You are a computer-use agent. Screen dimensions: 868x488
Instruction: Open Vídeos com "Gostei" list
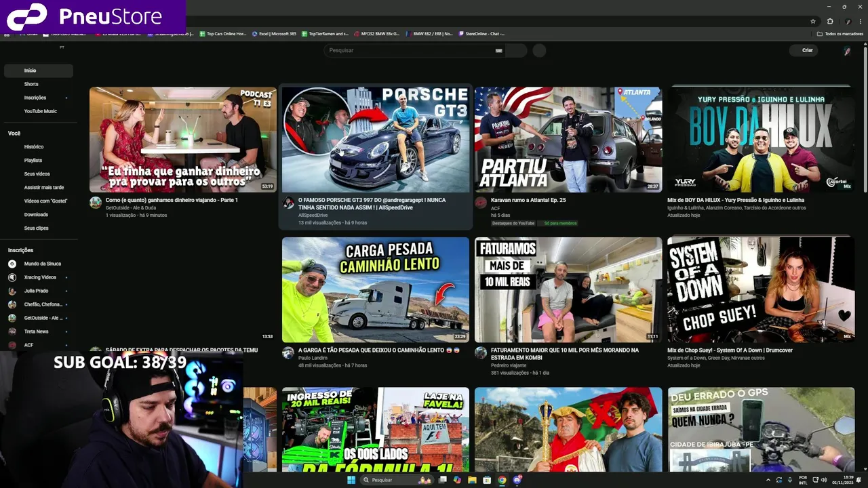point(39,201)
